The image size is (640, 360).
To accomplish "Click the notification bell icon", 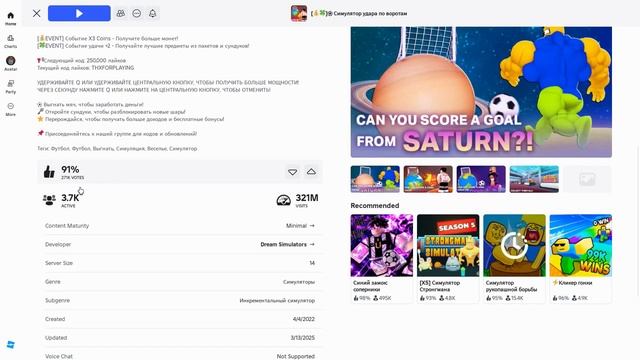I will point(153,13).
